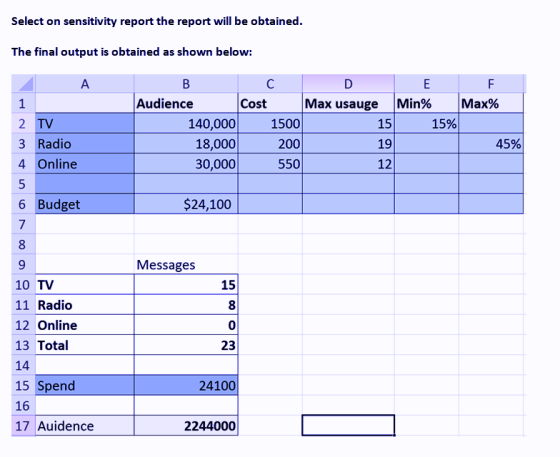Click the 'Spend' label cell
Viewport: 560px width, 457px height.
85,385
